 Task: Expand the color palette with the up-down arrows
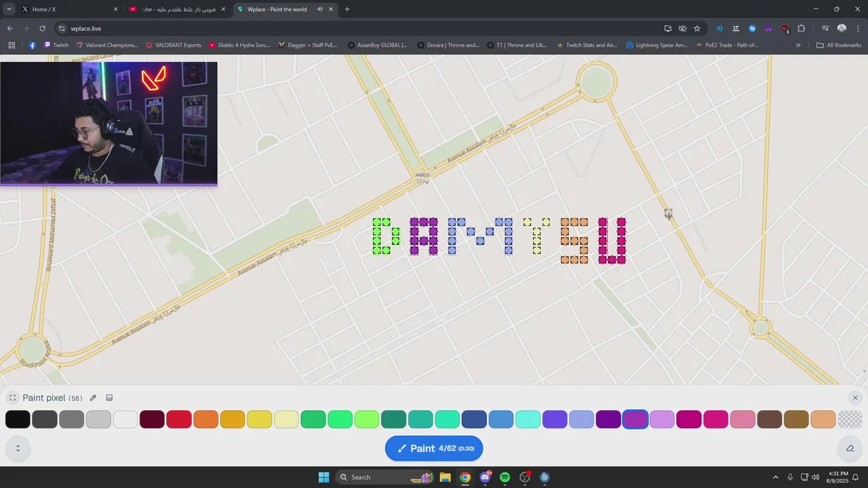[18, 448]
